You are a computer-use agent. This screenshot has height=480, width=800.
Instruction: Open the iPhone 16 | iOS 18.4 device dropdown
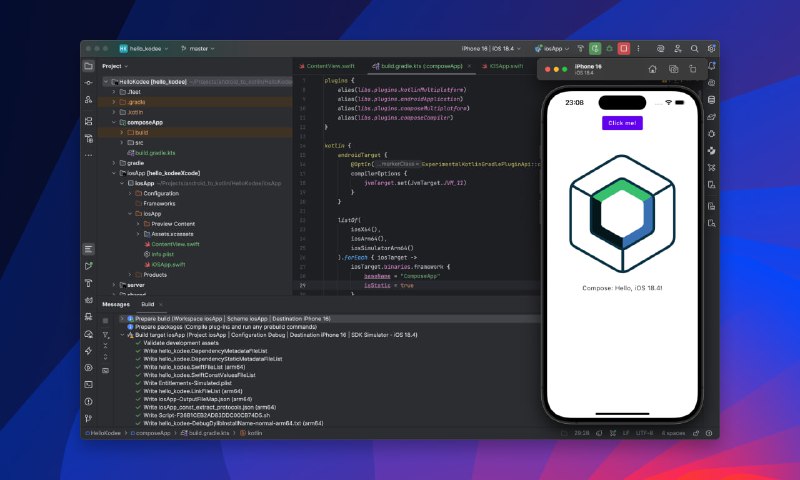(491, 48)
